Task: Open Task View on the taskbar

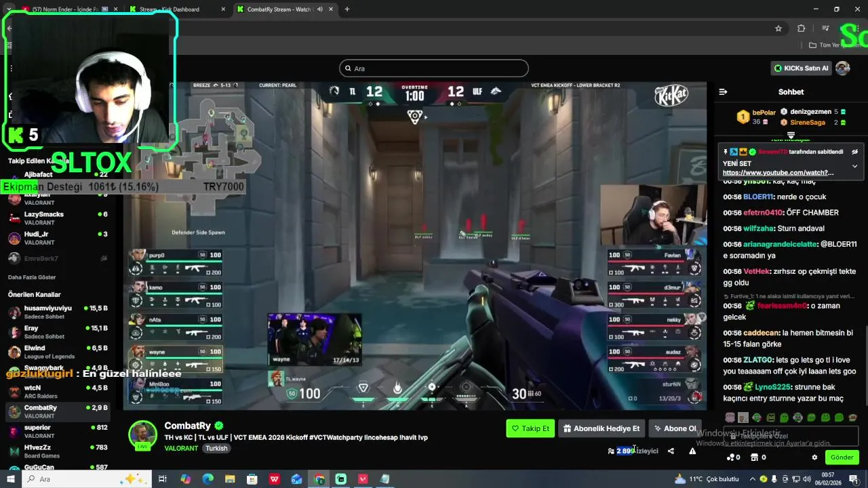Action: [163, 479]
